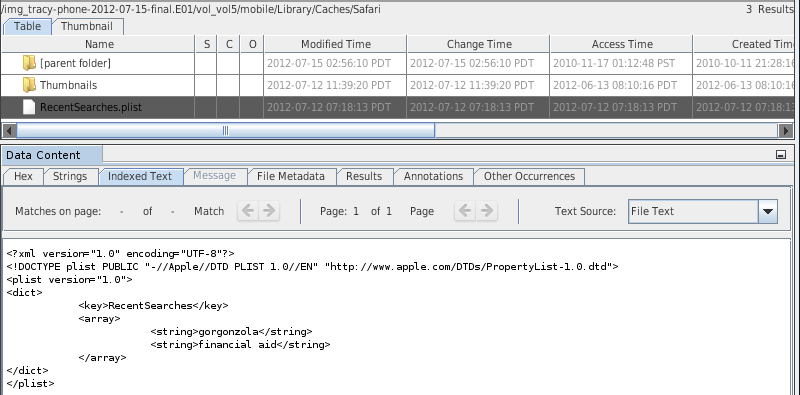
Task: Click parent folder access time 2010-11-17
Action: [614, 64]
